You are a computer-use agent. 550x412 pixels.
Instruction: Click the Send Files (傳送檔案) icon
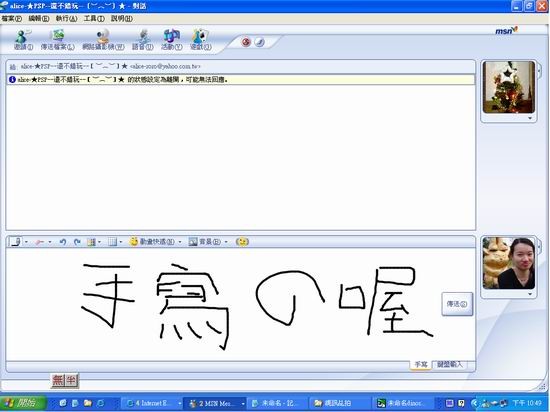58,40
